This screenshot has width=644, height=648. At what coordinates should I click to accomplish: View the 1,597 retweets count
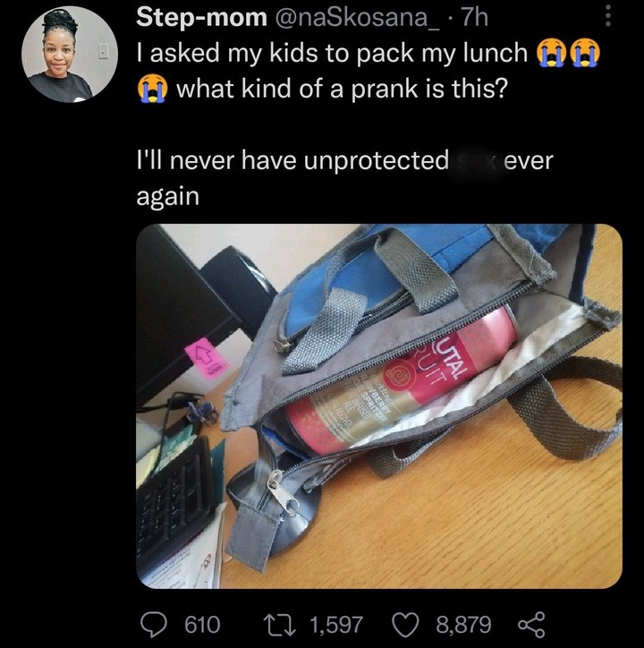[335, 625]
